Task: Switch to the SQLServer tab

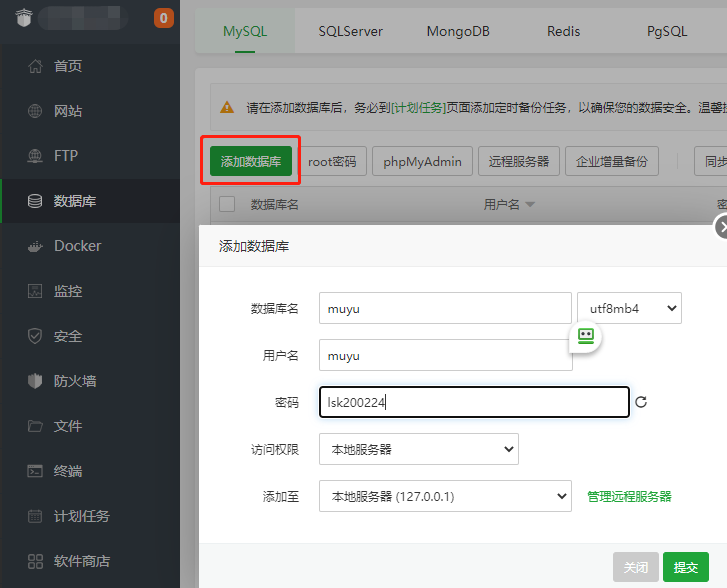Action: pyautogui.click(x=351, y=31)
